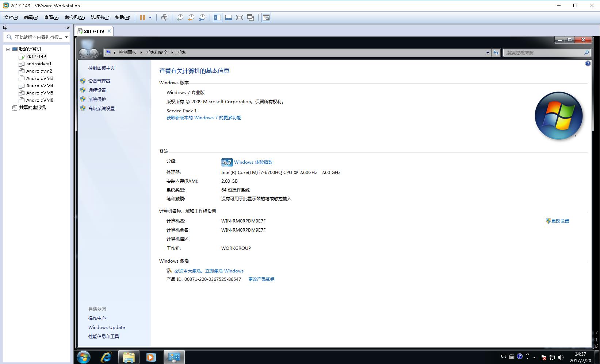
Task: Pause the virtual machine with the pause button
Action: 142,18
